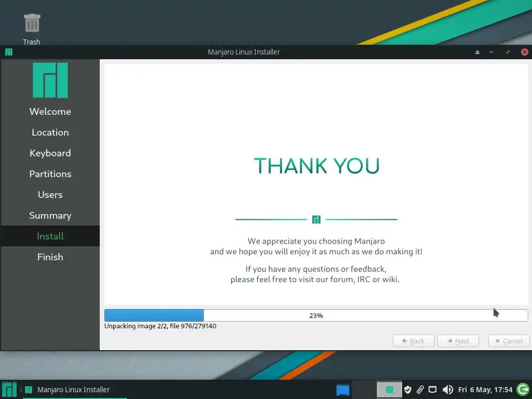The width and height of the screenshot is (532, 399).
Task: Minimize the Manjaro Linux Installer window
Action: 491,52
